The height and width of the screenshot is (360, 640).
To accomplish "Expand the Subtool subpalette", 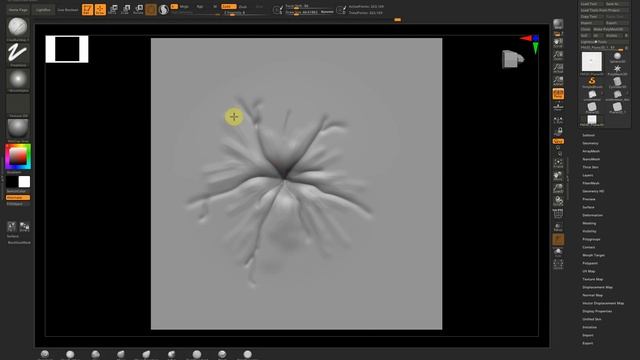I will (x=589, y=135).
